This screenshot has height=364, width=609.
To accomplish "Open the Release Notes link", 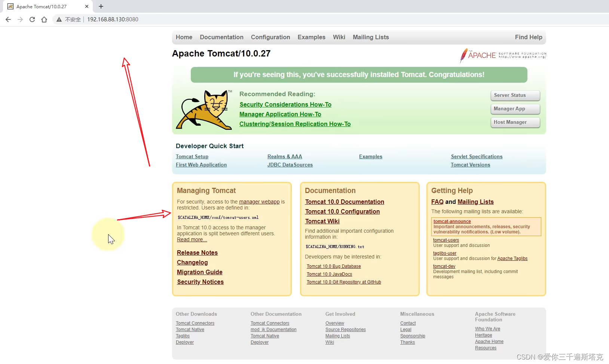I will (197, 253).
